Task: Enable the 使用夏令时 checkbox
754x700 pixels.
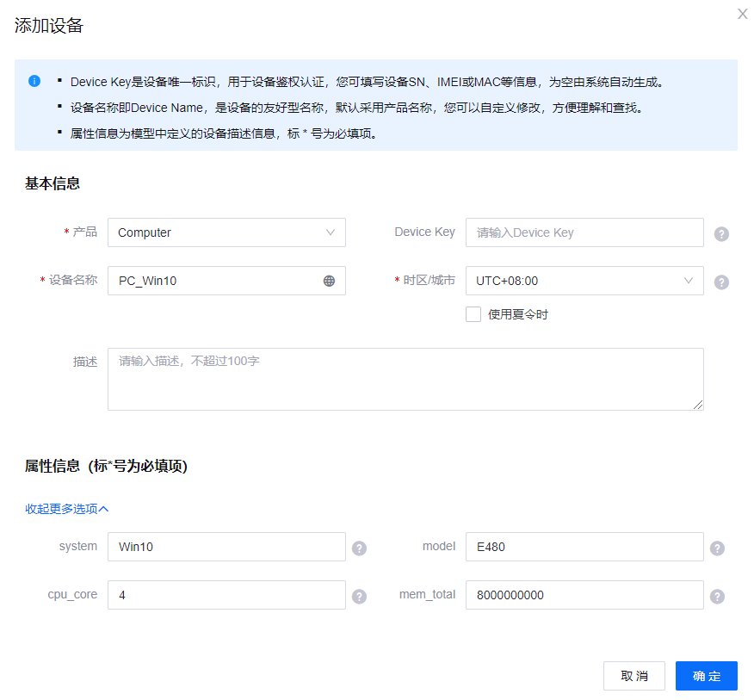Action: coord(473,314)
